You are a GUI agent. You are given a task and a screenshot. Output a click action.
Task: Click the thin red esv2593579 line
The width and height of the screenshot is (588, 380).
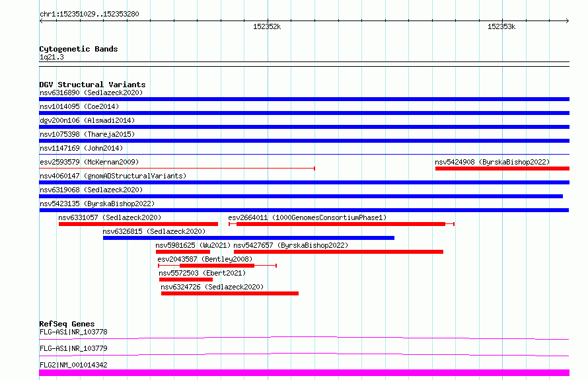(177, 169)
